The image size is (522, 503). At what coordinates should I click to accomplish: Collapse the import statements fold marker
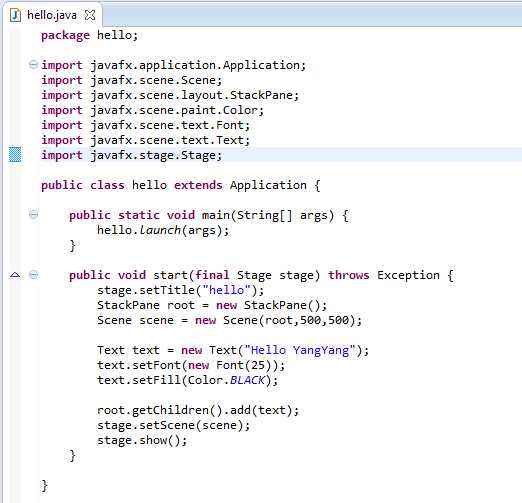click(33, 64)
